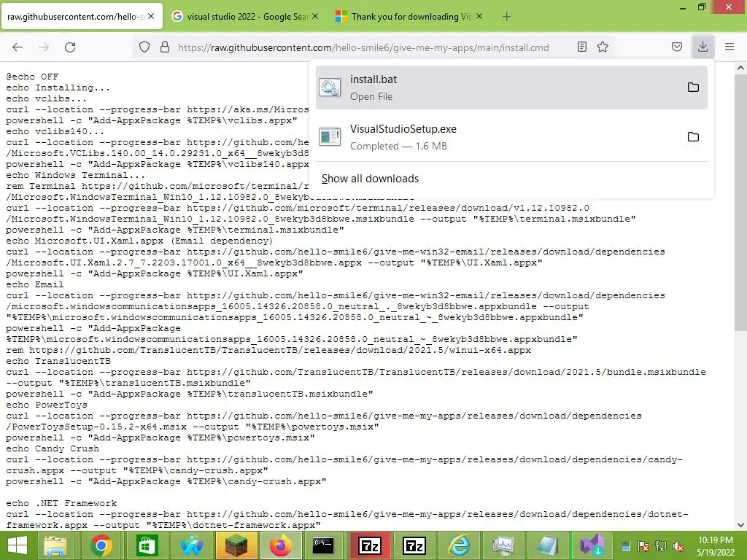Open Firefox application menu

pos(729,47)
